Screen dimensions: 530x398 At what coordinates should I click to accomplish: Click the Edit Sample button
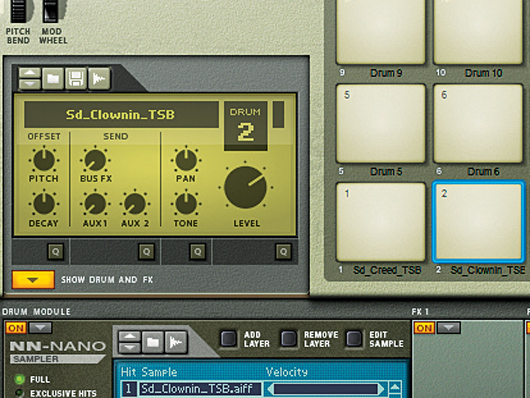pyautogui.click(x=354, y=339)
